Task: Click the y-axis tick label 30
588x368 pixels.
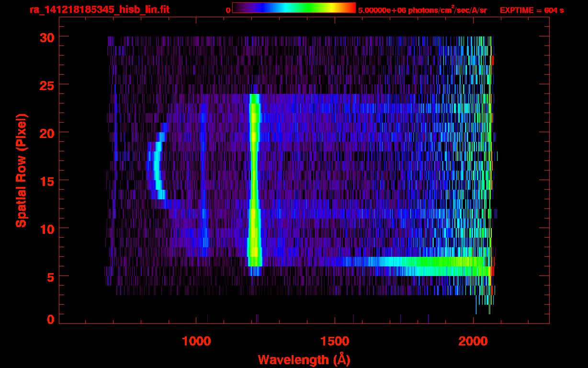Action: click(x=48, y=37)
